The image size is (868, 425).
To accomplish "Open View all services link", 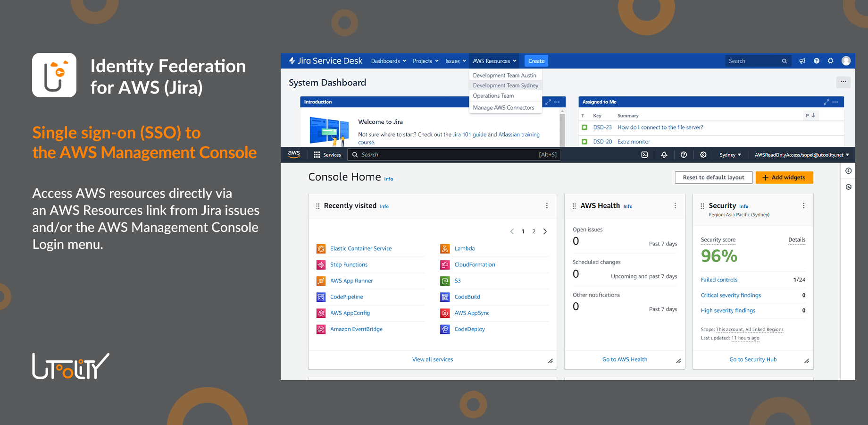I will (x=433, y=360).
